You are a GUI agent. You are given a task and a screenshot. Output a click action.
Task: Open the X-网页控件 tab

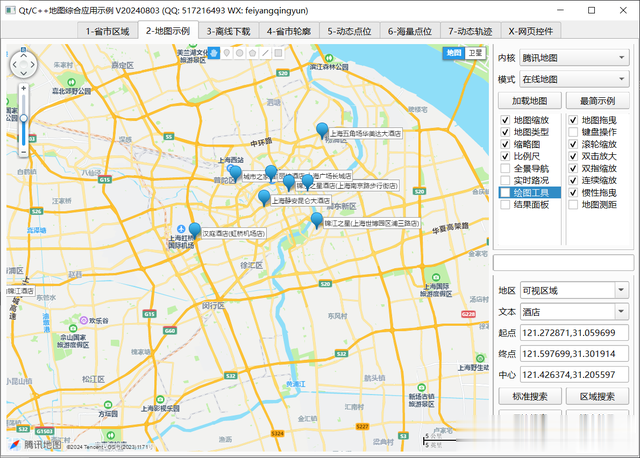[531, 31]
